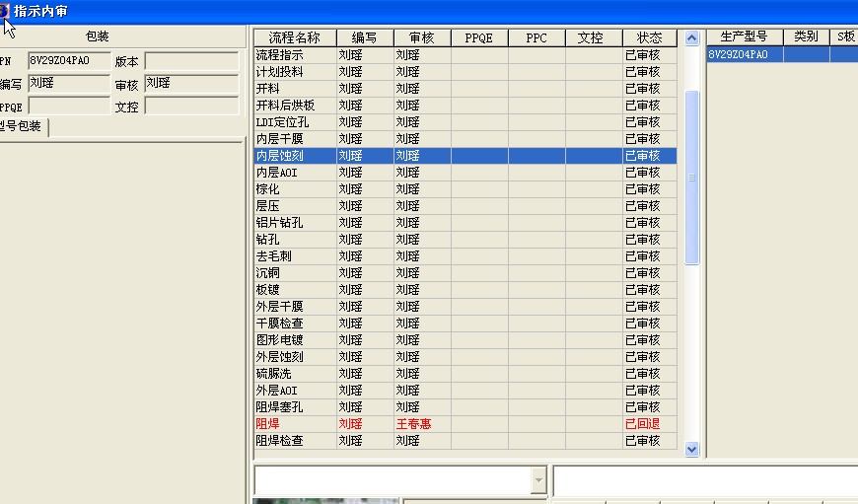Click the 编写 input field in 包装 panel
This screenshot has height=504, width=858.
pos(69,83)
